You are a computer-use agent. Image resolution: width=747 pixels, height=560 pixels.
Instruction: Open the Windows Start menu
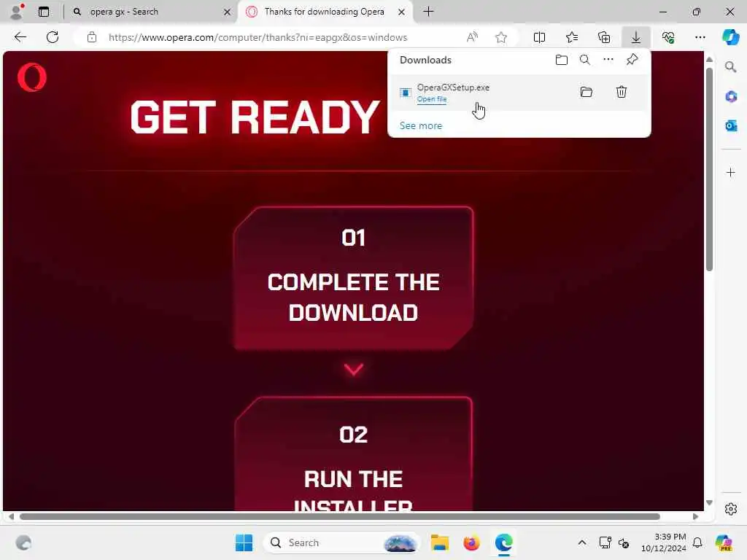click(x=244, y=542)
